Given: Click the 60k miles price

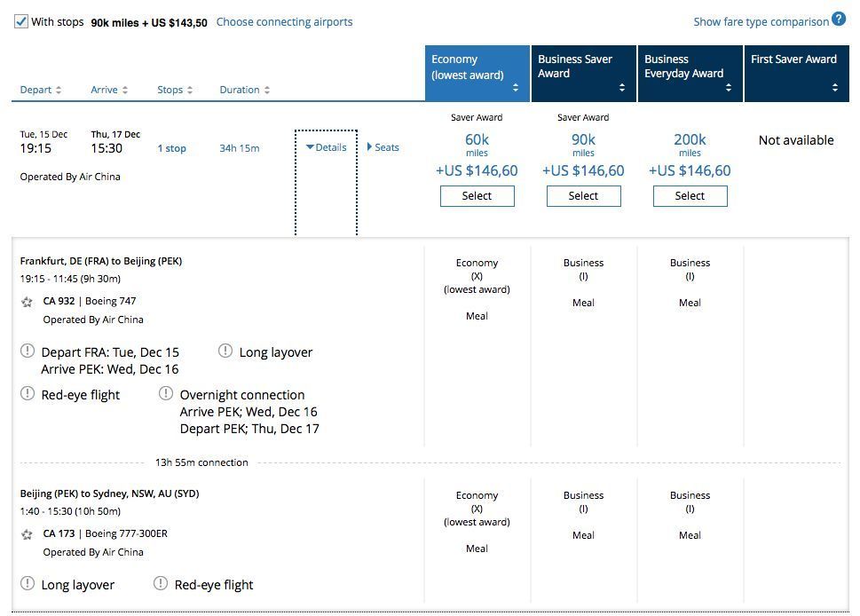Looking at the screenshot, I should point(477,145).
